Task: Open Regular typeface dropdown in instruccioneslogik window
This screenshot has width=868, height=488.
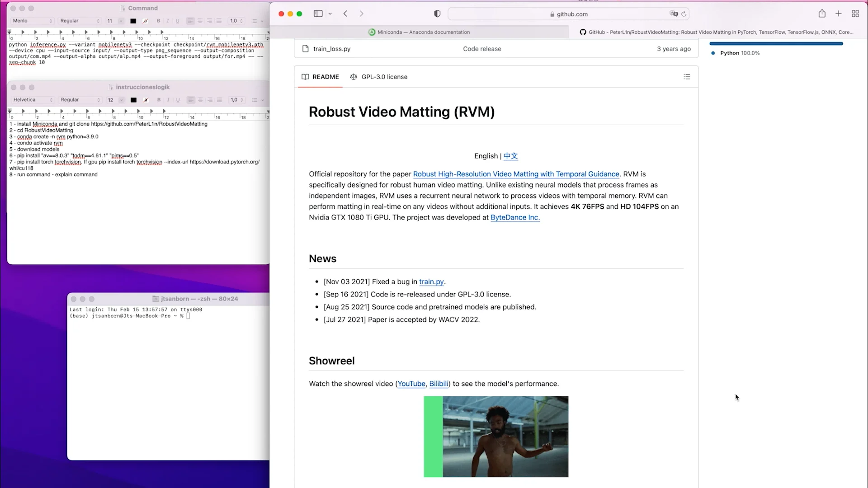Action: tap(80, 100)
